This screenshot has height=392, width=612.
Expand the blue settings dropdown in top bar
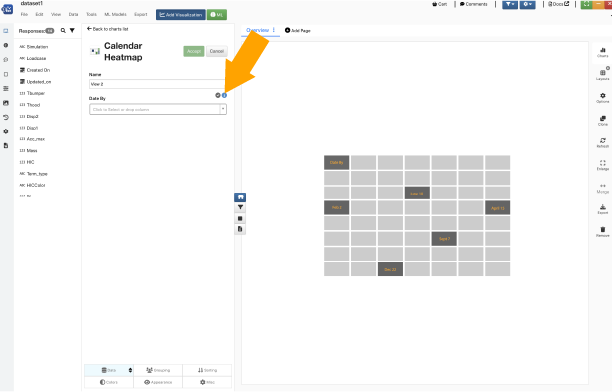click(x=527, y=4)
